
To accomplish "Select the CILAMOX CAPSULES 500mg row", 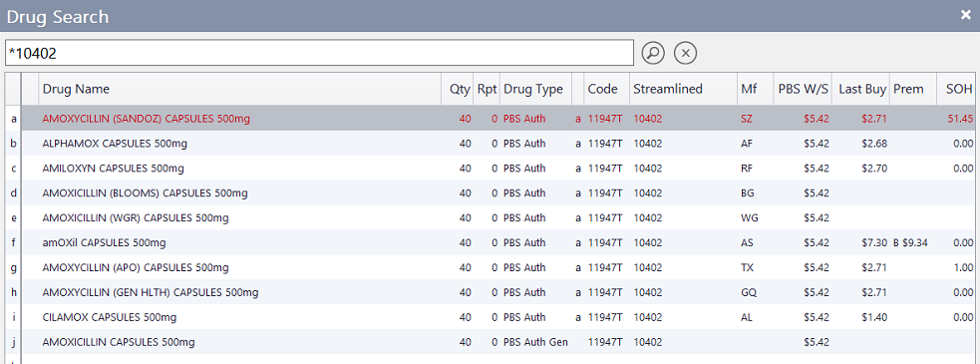I will coord(498,317).
